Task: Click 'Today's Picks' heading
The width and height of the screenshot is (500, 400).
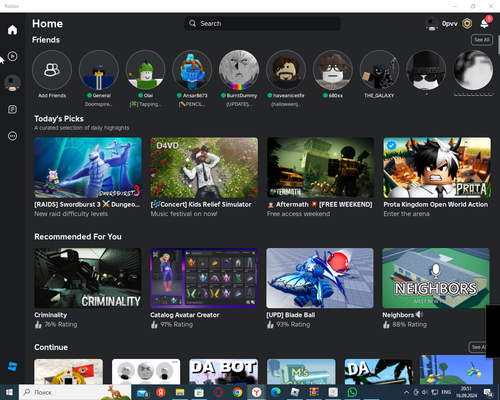Action: click(59, 119)
